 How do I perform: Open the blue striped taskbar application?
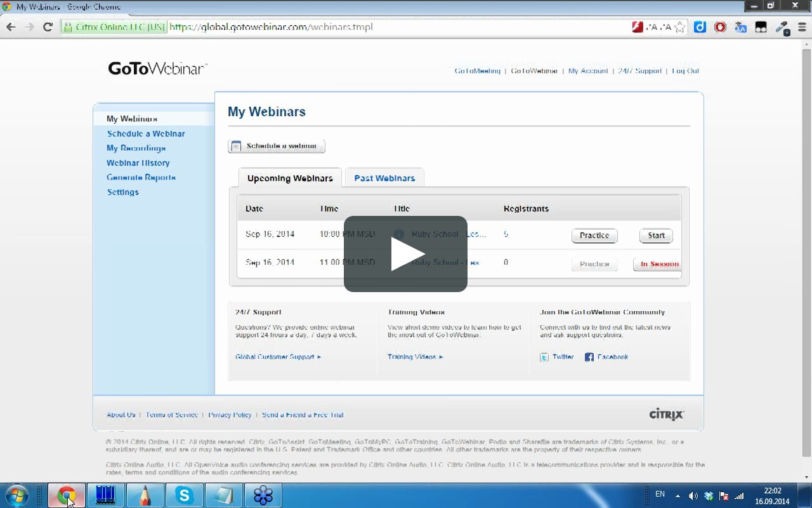pos(105,495)
